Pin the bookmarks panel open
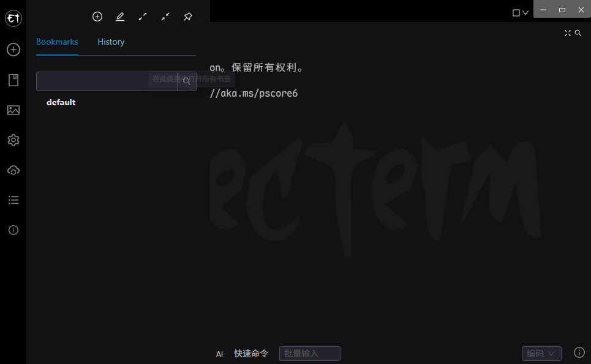The image size is (591, 364). (187, 17)
